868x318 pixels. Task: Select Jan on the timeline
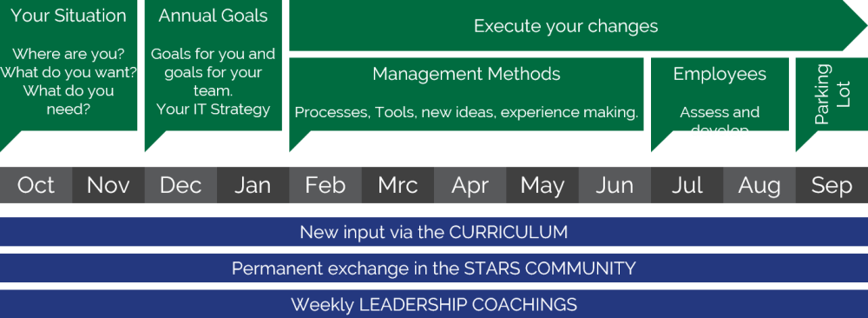[253, 185]
